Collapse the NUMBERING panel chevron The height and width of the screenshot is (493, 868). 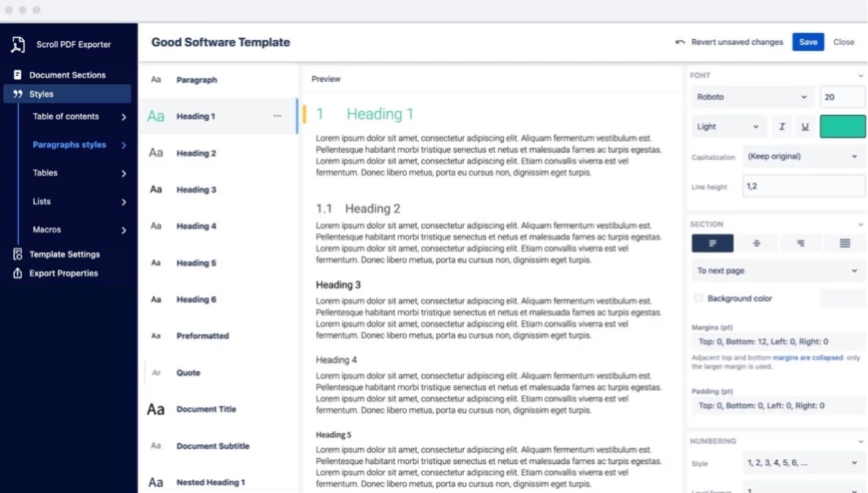click(861, 441)
